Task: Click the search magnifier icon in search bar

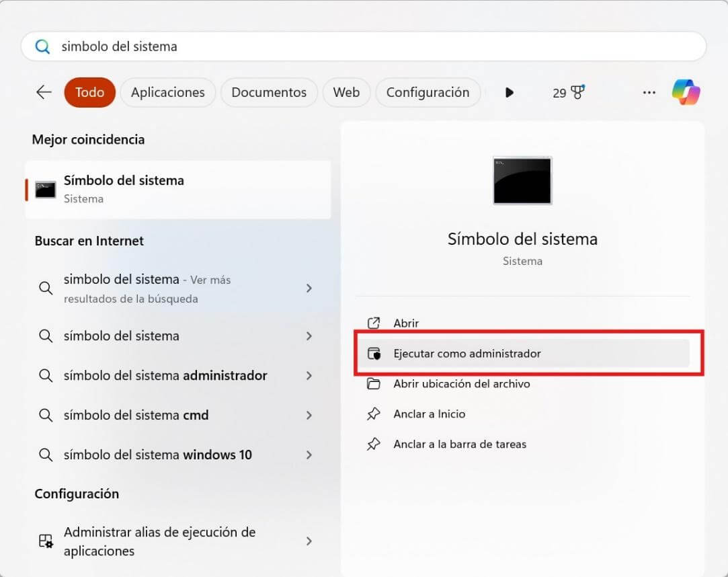Action: (x=42, y=46)
